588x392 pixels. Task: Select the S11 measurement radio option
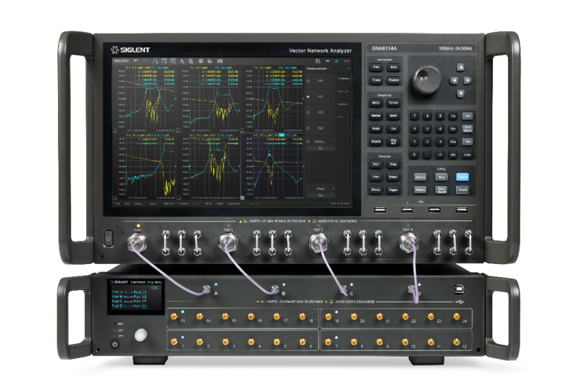tap(308, 81)
